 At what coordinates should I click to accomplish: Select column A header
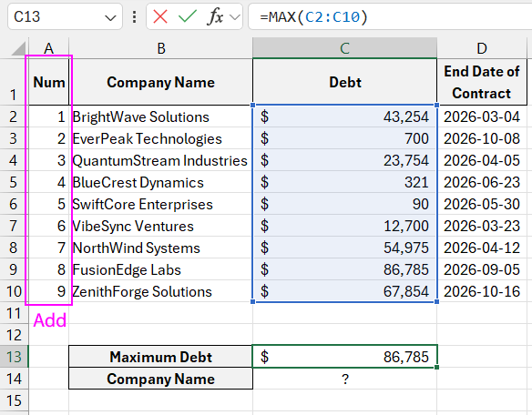(x=49, y=48)
